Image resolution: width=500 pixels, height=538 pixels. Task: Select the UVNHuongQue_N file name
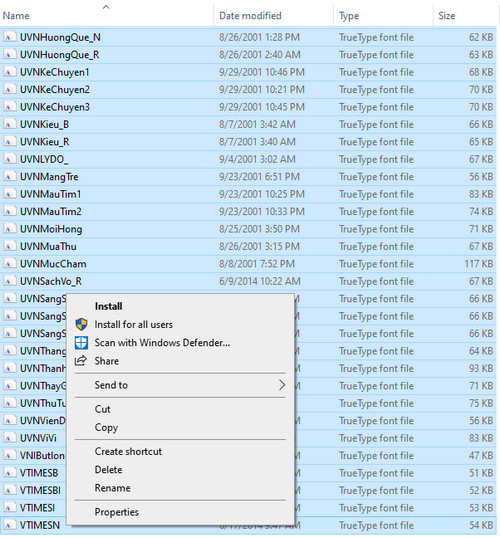[60, 37]
